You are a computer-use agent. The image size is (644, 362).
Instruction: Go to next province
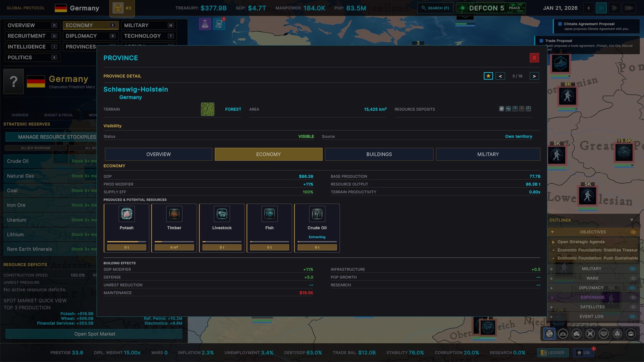coord(534,76)
